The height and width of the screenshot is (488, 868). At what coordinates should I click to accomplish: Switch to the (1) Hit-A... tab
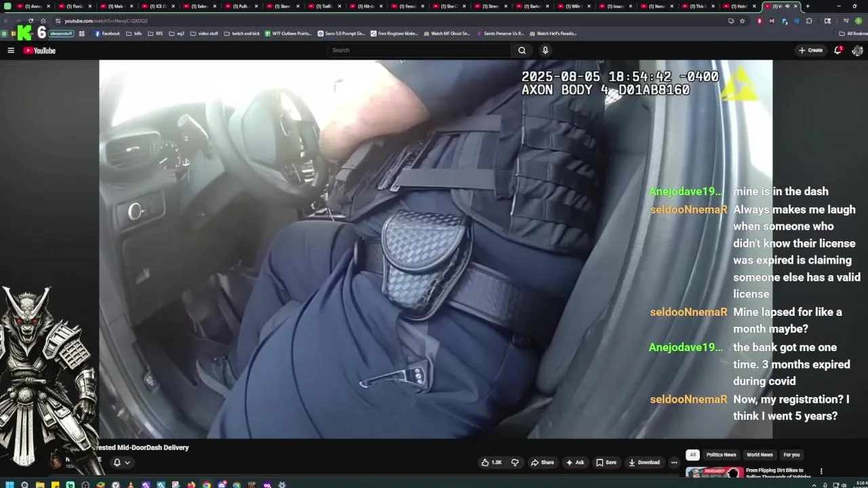pos(366,6)
